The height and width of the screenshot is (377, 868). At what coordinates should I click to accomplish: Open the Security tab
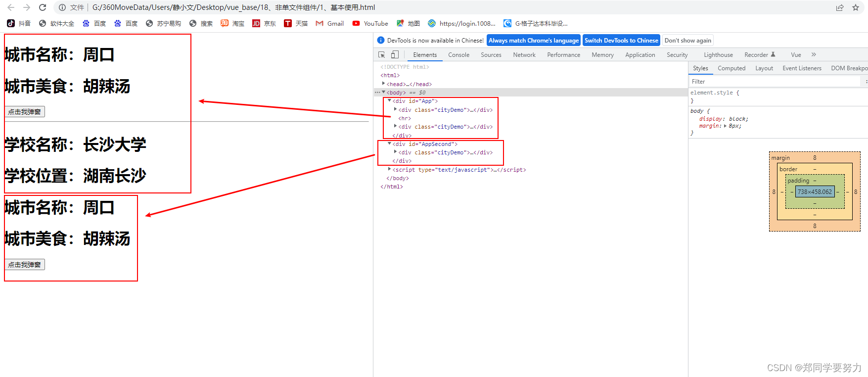[677, 55]
